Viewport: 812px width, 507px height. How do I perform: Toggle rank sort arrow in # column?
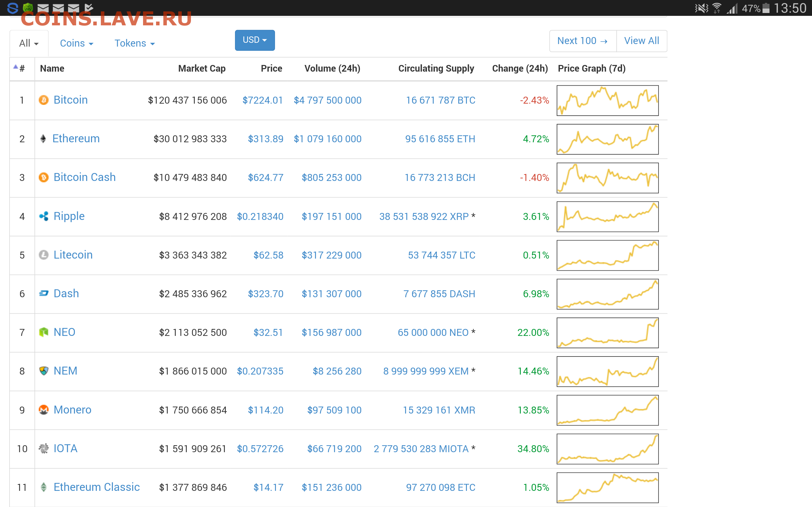(x=16, y=67)
